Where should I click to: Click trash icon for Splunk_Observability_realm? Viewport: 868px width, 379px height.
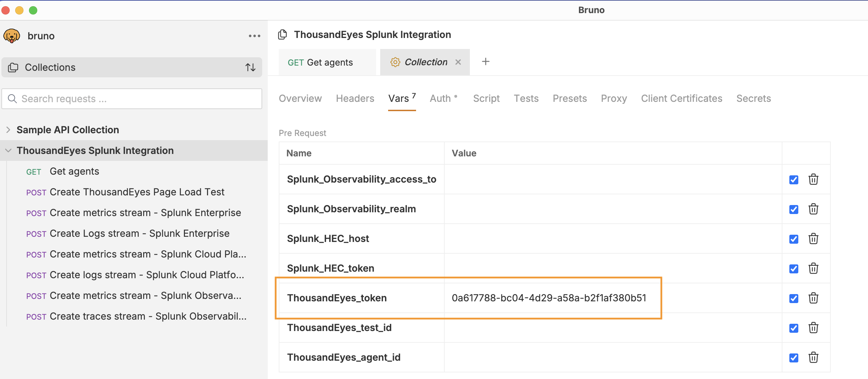coord(813,209)
